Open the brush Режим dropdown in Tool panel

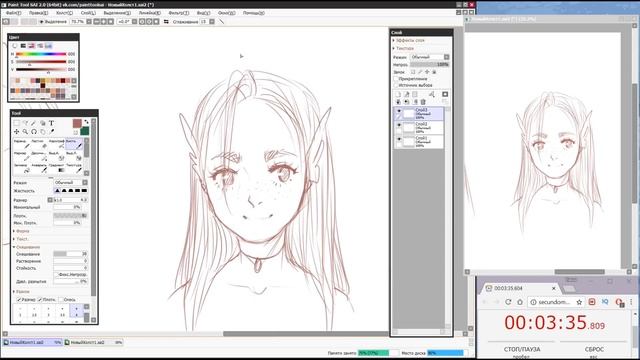click(70, 182)
